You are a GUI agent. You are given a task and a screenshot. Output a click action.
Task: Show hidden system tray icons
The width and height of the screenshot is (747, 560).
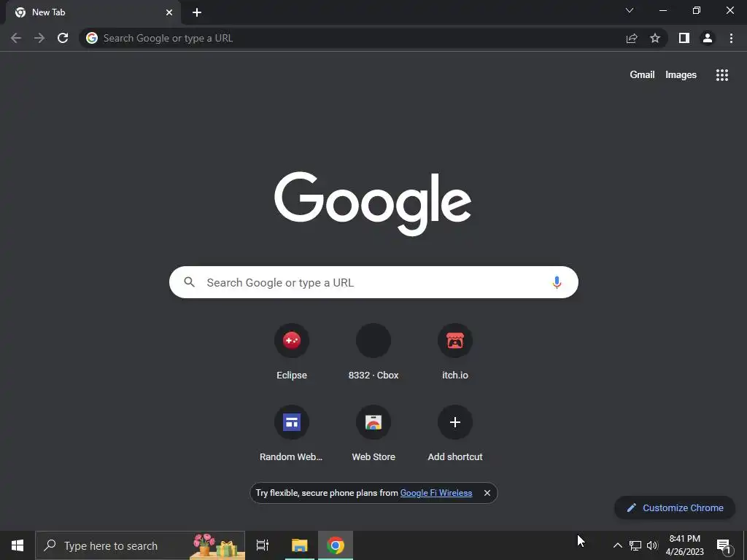pyautogui.click(x=617, y=545)
